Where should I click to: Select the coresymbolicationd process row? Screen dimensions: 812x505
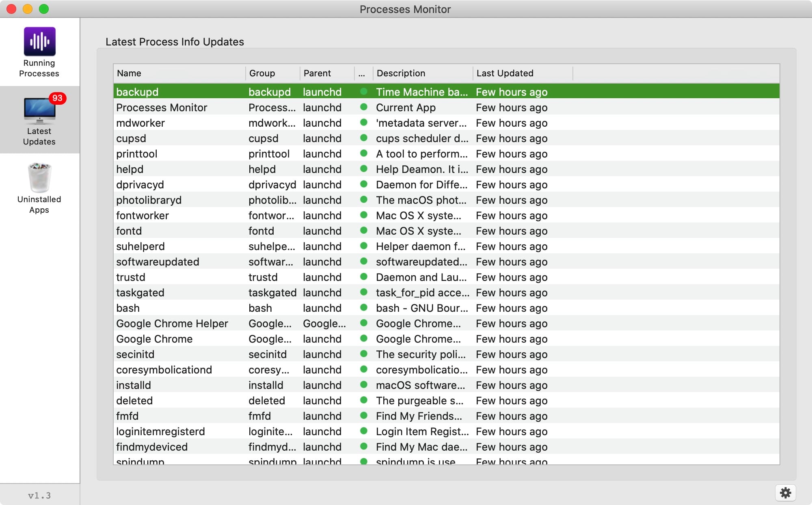(447, 370)
